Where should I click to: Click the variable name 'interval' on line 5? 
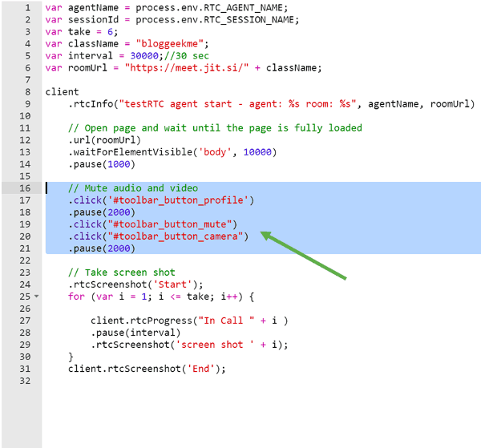[91, 56]
